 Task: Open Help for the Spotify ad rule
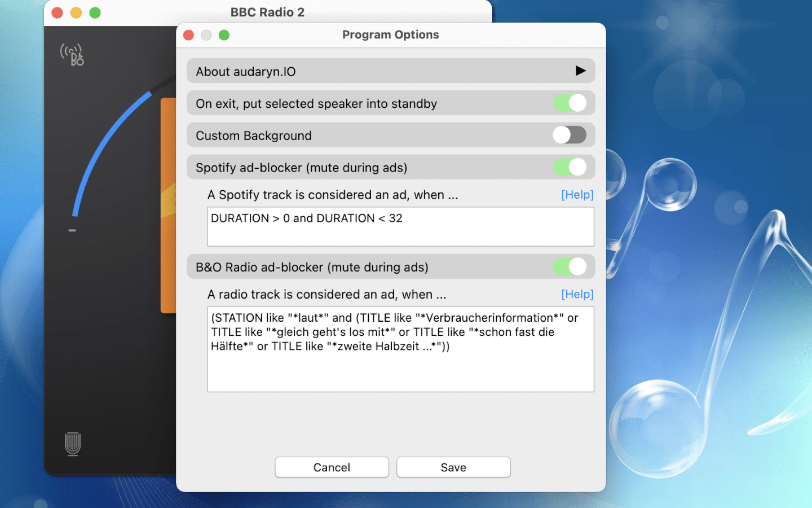click(577, 195)
